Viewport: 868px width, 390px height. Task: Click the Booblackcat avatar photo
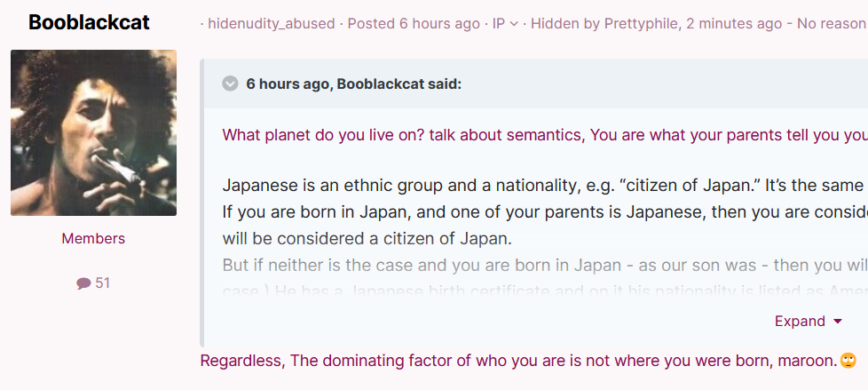(x=93, y=132)
